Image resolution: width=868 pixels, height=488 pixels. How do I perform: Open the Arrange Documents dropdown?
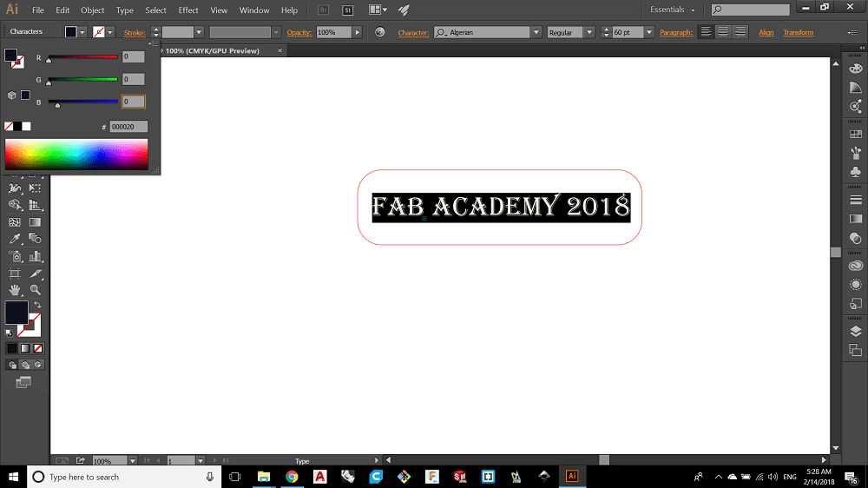pos(378,10)
